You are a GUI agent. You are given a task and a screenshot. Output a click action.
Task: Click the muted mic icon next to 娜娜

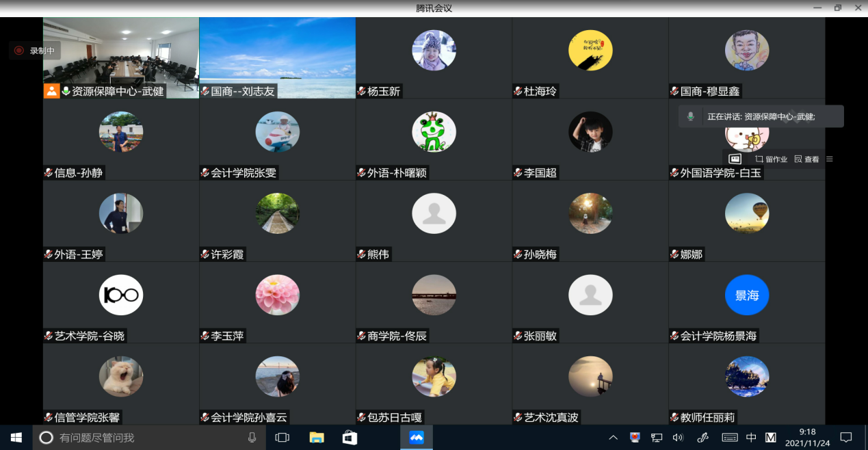(675, 254)
